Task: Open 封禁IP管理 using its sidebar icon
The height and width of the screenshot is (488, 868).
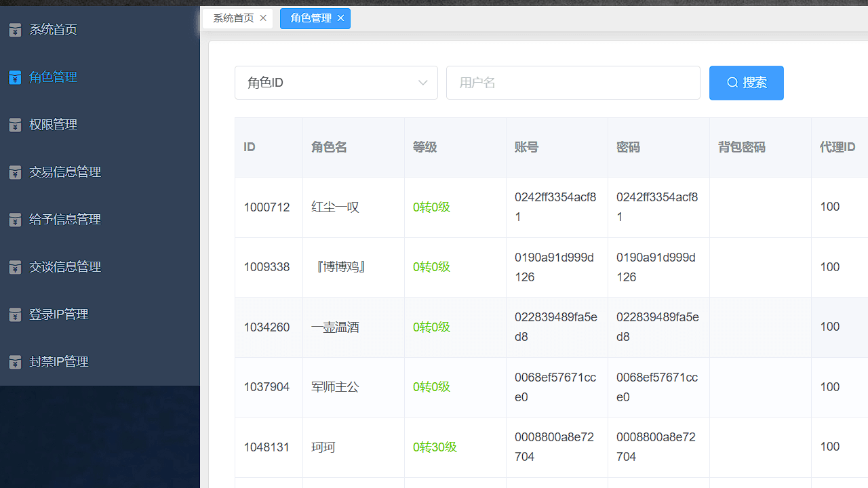Action: 15,362
